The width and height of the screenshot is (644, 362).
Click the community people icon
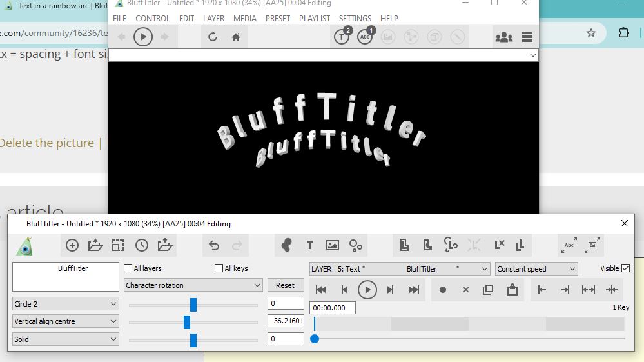point(503,37)
